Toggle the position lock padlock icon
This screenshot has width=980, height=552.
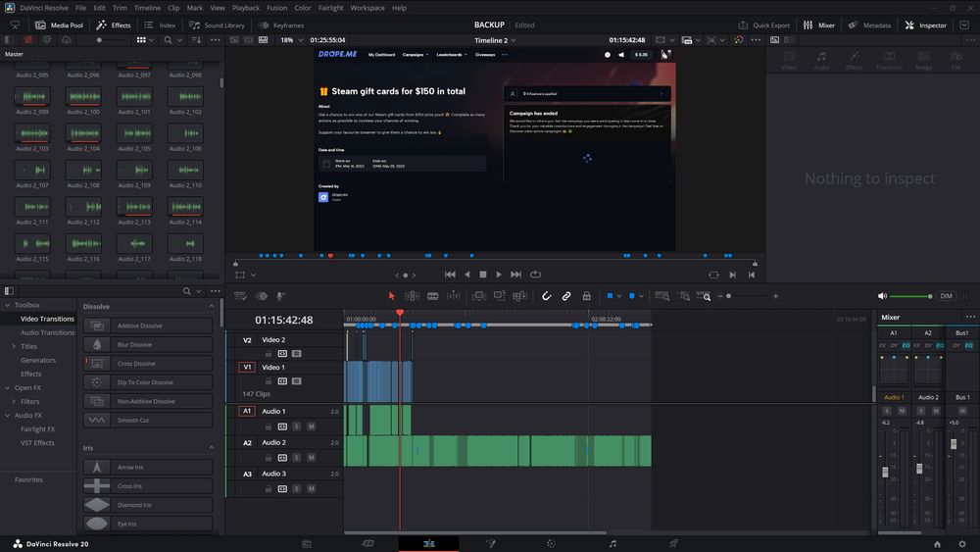pyautogui.click(x=586, y=296)
